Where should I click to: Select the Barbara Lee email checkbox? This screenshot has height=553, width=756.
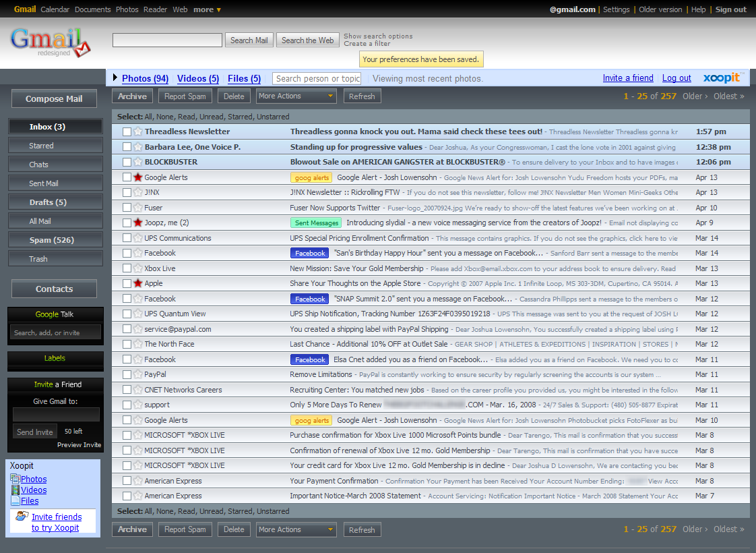127,147
